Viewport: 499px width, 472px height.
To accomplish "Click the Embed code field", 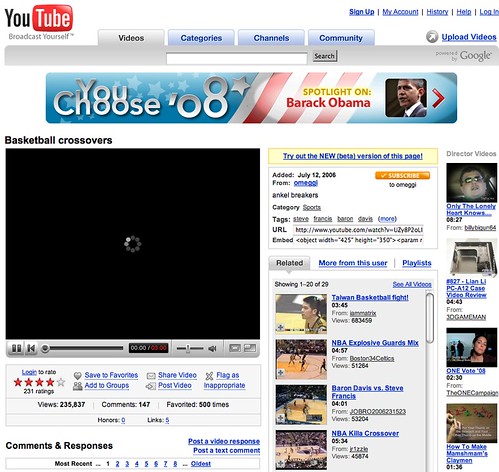I will 358,240.
